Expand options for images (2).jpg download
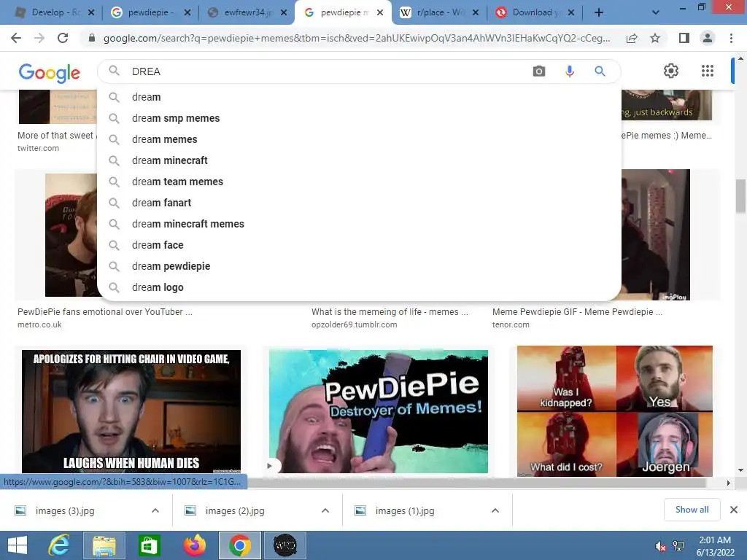This screenshot has height=560, width=747. coord(325,510)
